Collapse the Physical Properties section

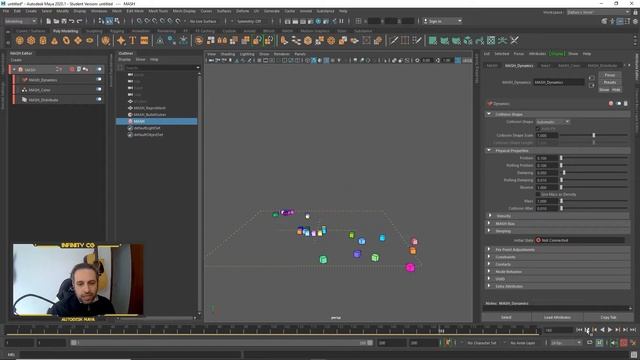(489, 151)
